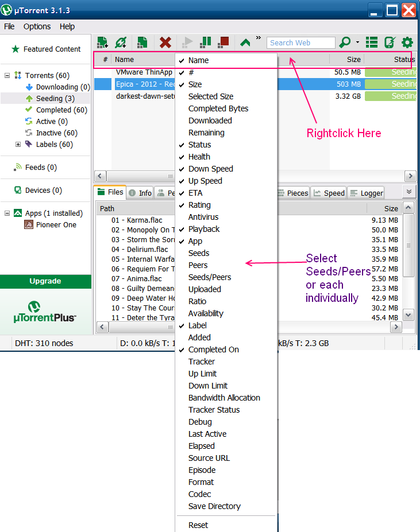Open Preferences with the gear icon

point(407,42)
